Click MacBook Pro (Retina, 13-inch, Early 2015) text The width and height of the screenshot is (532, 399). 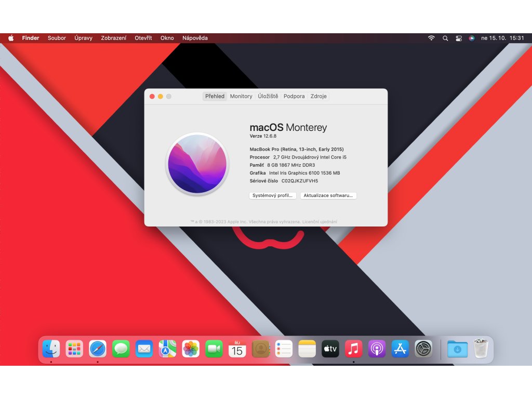pyautogui.click(x=297, y=149)
